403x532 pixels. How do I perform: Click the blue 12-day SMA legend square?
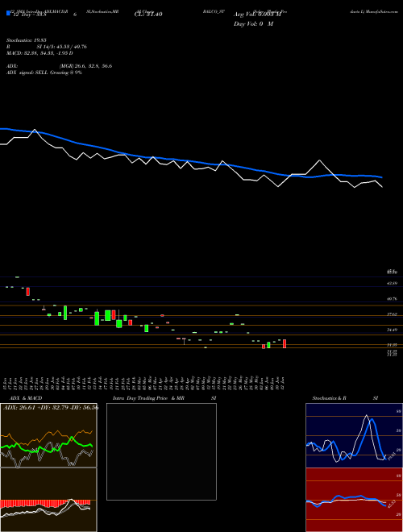[x=8, y=13]
